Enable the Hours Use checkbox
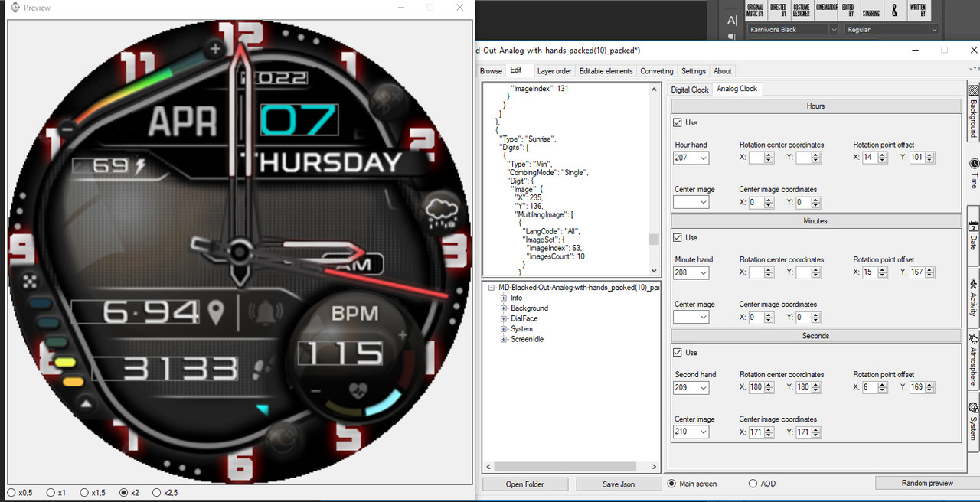980x502 pixels. click(x=678, y=122)
